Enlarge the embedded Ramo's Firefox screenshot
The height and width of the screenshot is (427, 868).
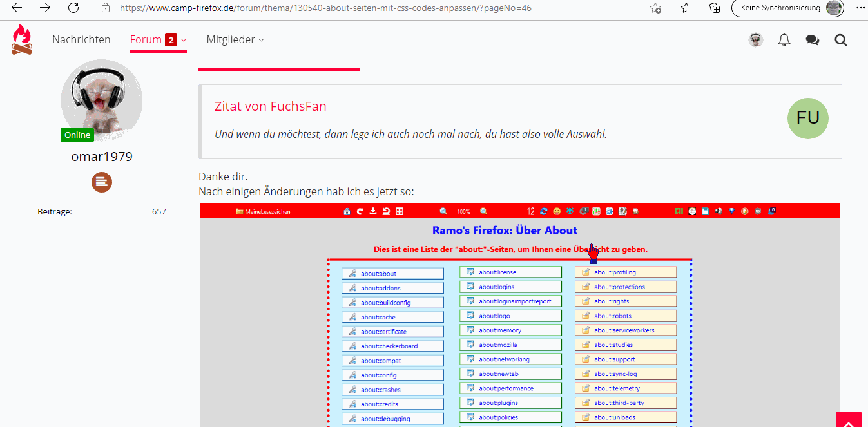click(x=520, y=315)
